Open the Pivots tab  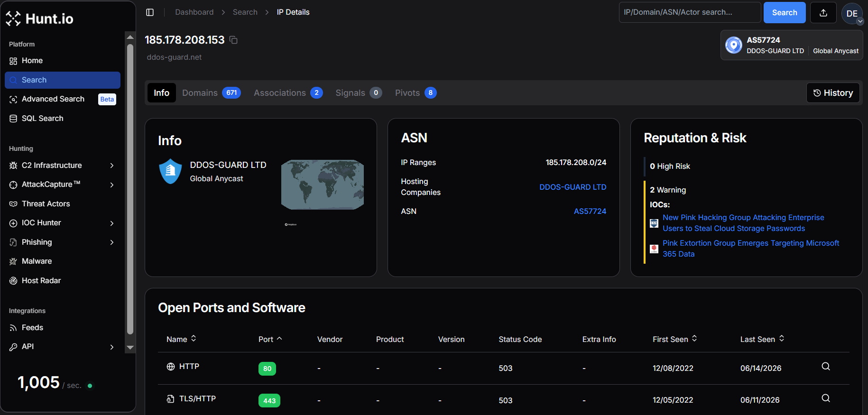[x=416, y=93]
